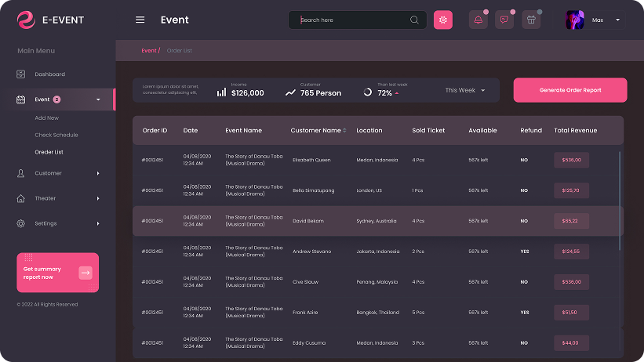Open the notifications bell icon

pos(478,20)
